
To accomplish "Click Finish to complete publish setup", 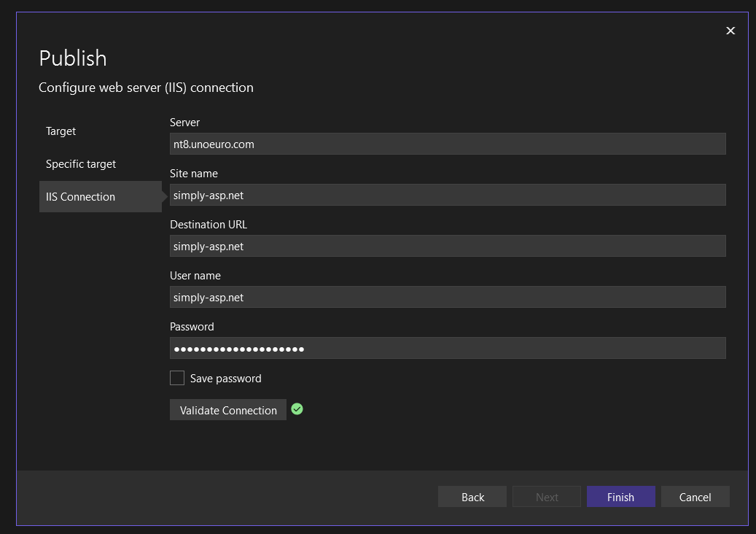I will (x=620, y=497).
